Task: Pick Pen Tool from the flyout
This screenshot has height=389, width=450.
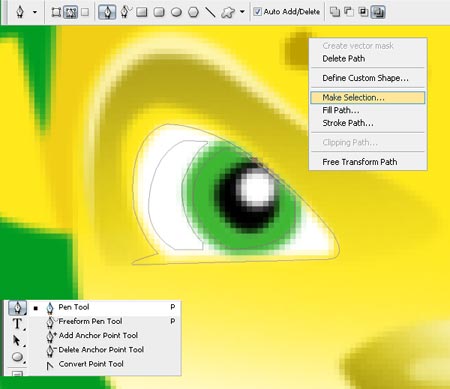Action: click(x=104, y=307)
